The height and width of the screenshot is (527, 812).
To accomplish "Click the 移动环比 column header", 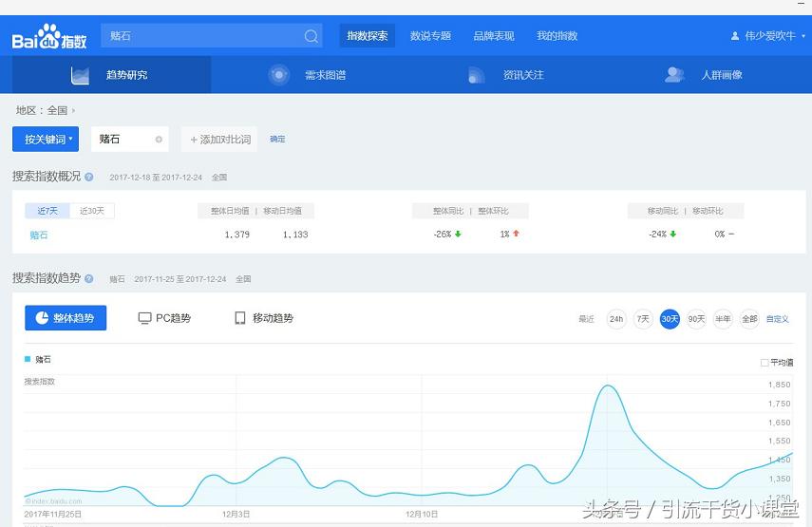I will point(708,211).
